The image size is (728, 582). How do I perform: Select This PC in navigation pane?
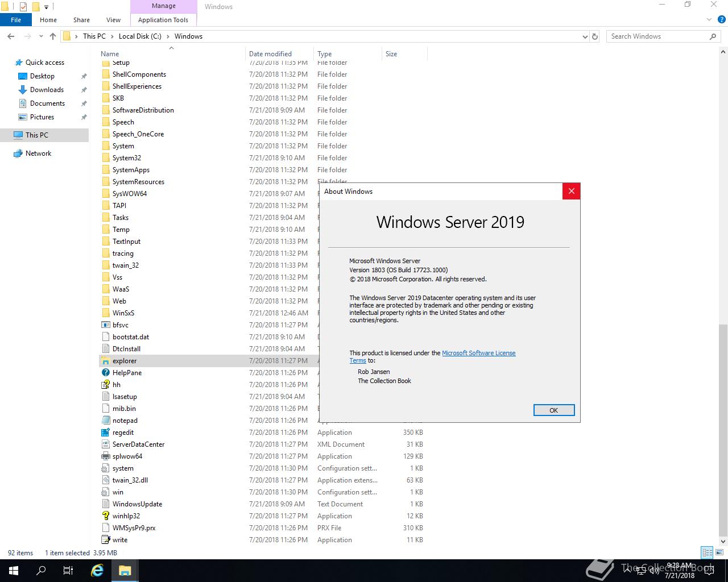44,135
